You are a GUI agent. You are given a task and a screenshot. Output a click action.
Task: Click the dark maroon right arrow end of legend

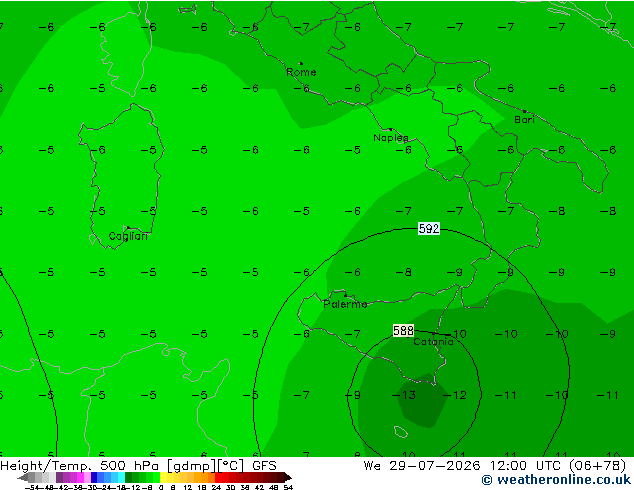[x=287, y=477]
